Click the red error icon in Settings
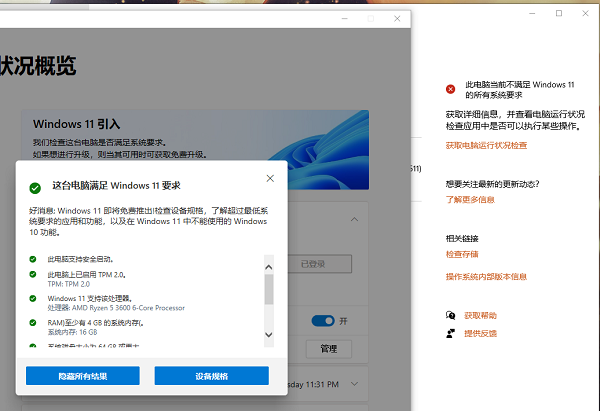This screenshot has width=600, height=411. pyautogui.click(x=451, y=89)
